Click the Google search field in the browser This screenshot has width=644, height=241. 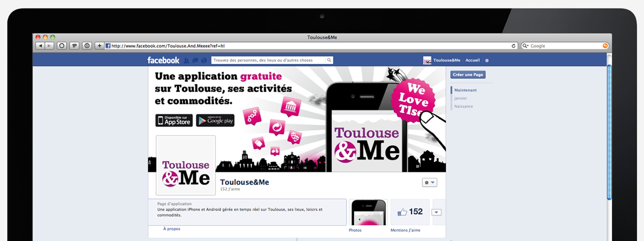tap(565, 46)
